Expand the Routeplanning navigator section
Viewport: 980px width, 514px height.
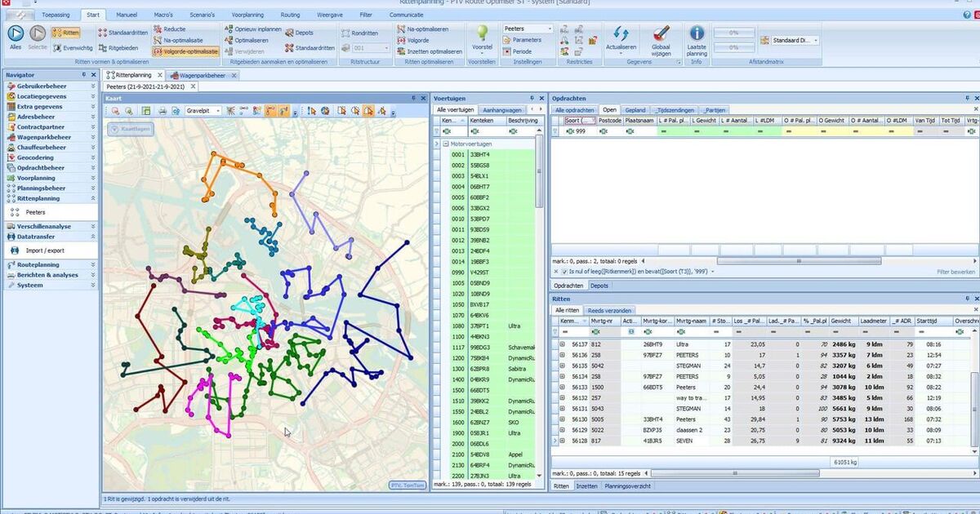pos(51,265)
